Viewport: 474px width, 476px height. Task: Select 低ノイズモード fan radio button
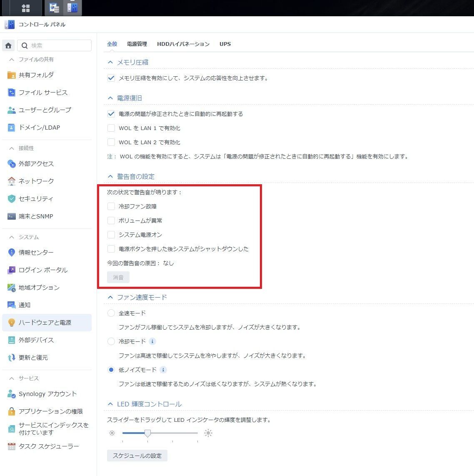pos(111,370)
